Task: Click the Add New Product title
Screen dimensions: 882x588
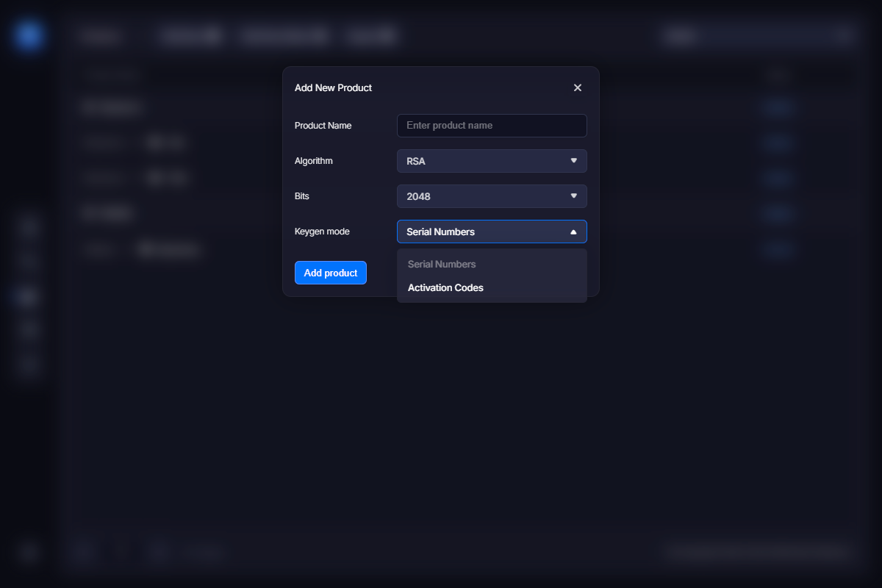Action: coord(333,87)
